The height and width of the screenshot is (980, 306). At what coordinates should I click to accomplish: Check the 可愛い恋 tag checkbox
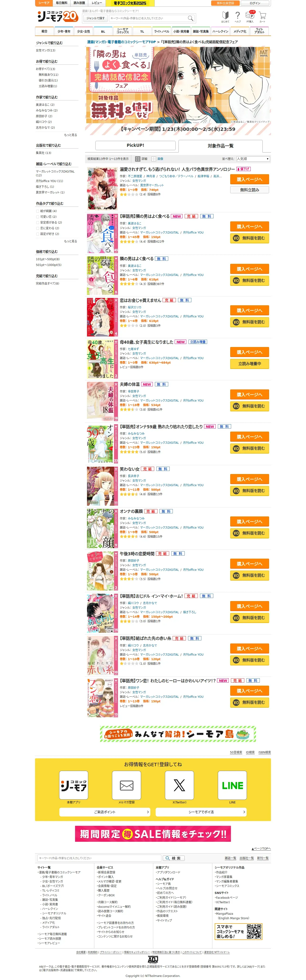[x=37, y=216]
